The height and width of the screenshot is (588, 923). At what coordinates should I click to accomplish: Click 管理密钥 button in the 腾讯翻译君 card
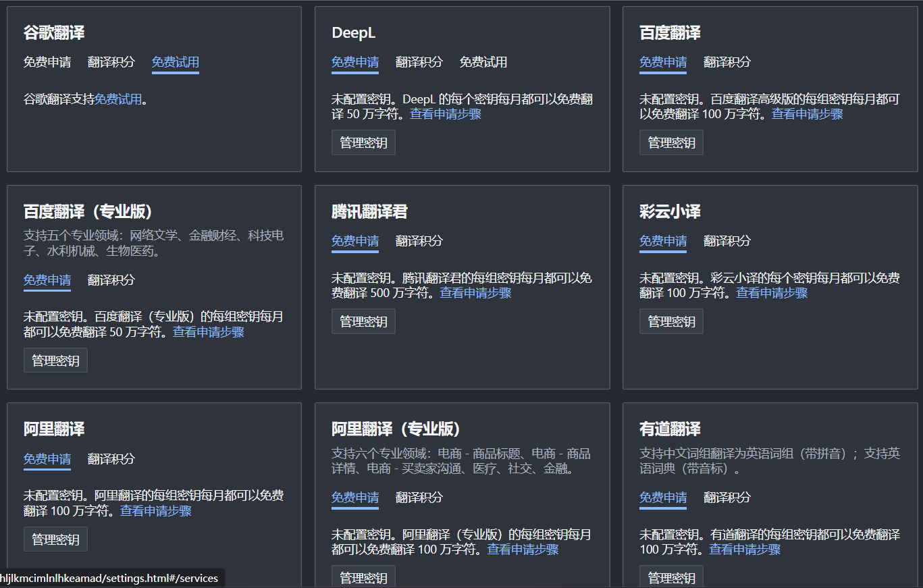coord(363,321)
